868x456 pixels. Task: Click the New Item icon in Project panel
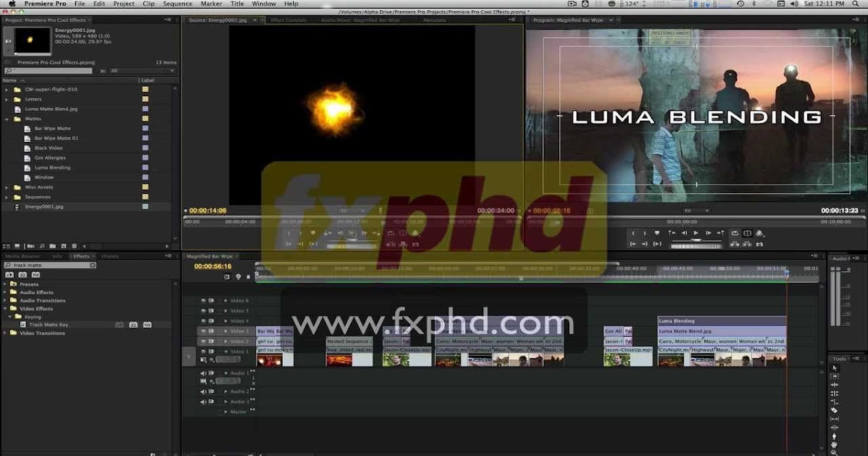[62, 247]
